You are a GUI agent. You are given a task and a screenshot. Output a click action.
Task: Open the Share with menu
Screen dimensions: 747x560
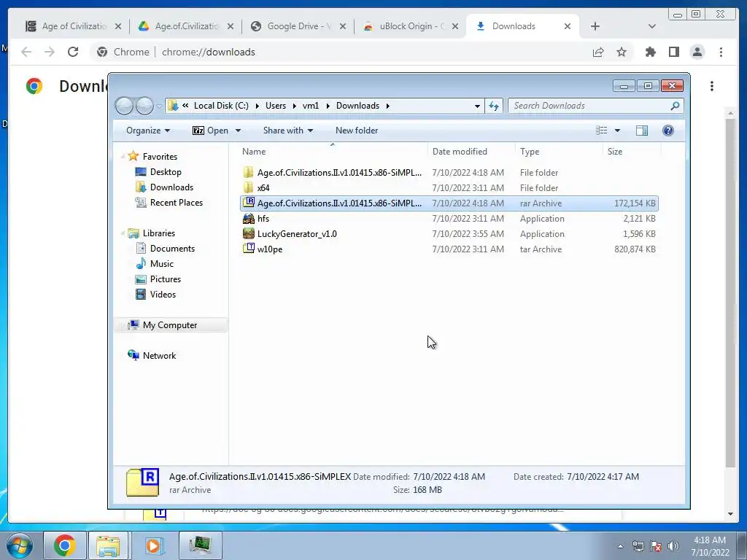pyautogui.click(x=287, y=131)
